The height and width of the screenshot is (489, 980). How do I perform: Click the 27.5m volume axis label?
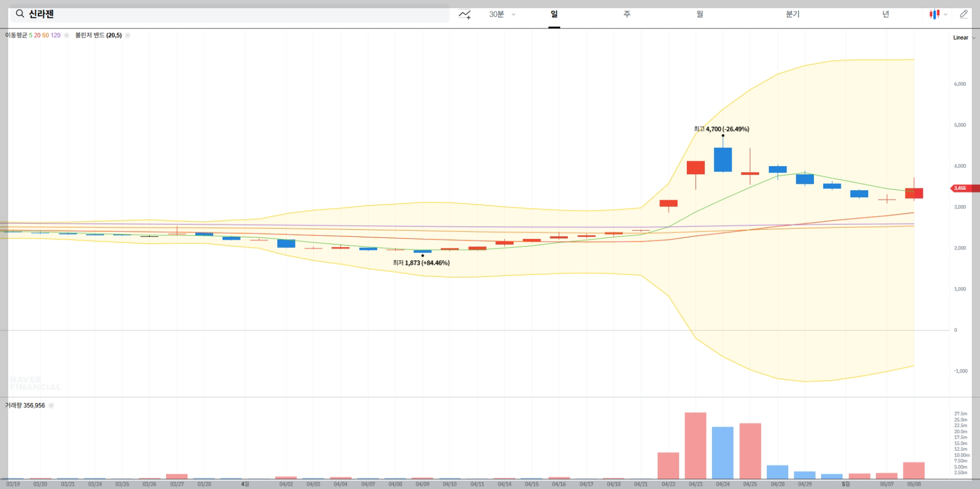tap(961, 414)
